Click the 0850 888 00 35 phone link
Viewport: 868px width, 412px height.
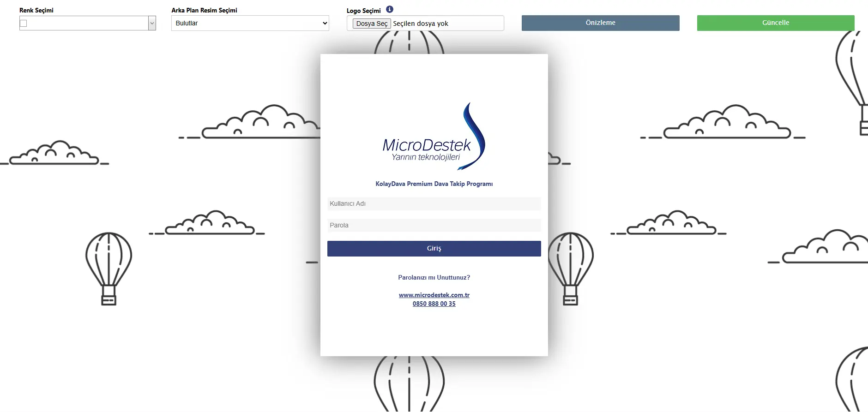(x=434, y=304)
